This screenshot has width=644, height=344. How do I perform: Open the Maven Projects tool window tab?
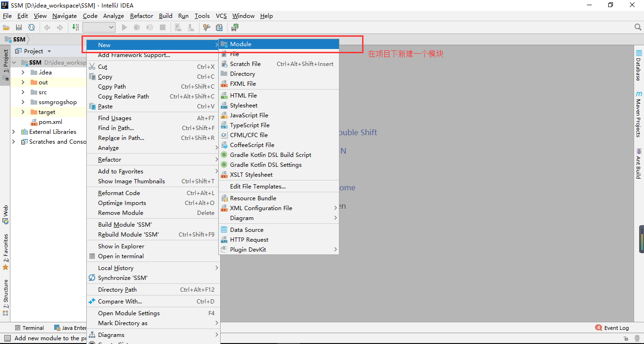click(x=639, y=115)
